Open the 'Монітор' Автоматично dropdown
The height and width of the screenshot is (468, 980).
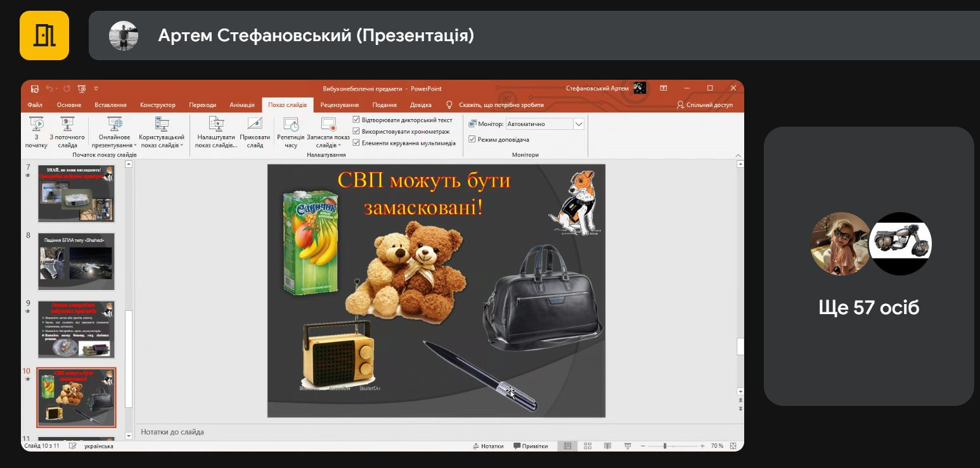point(578,124)
